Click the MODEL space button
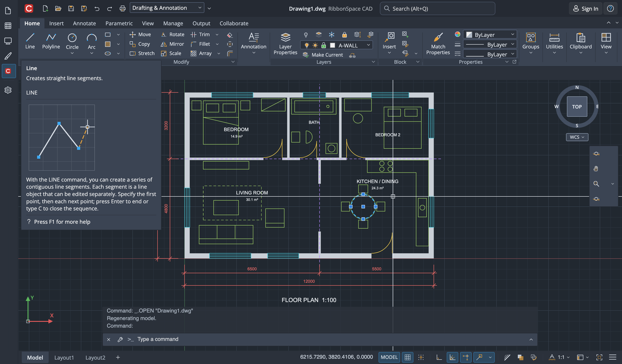622x364 pixels. (389, 357)
